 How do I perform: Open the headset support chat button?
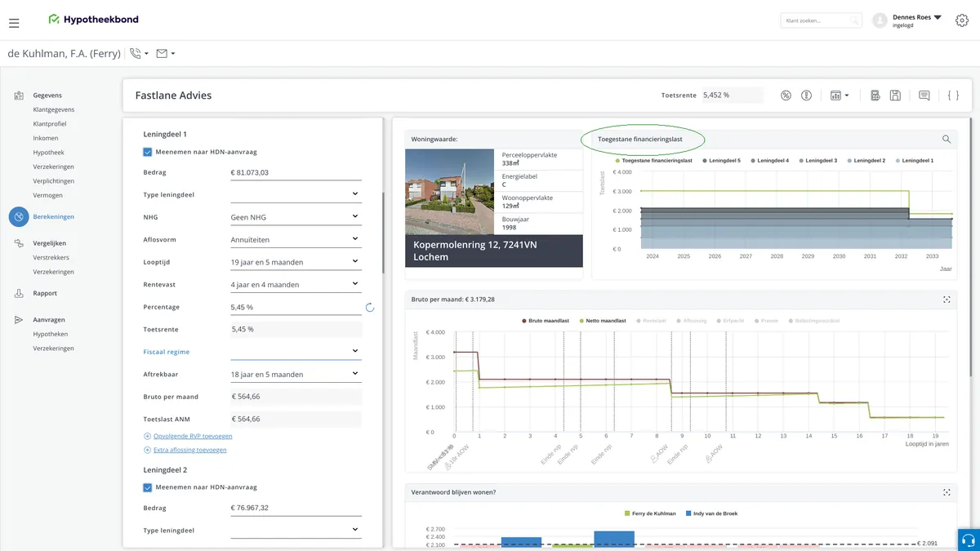(969, 540)
